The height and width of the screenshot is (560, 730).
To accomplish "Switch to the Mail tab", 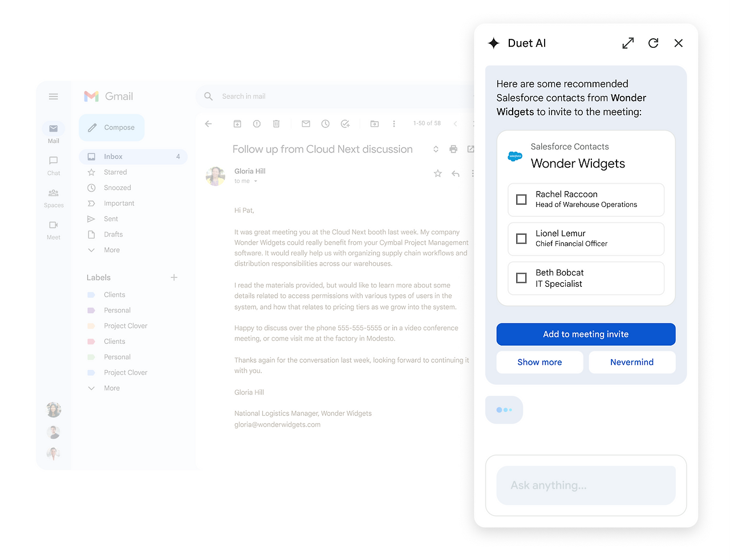I will tap(54, 133).
